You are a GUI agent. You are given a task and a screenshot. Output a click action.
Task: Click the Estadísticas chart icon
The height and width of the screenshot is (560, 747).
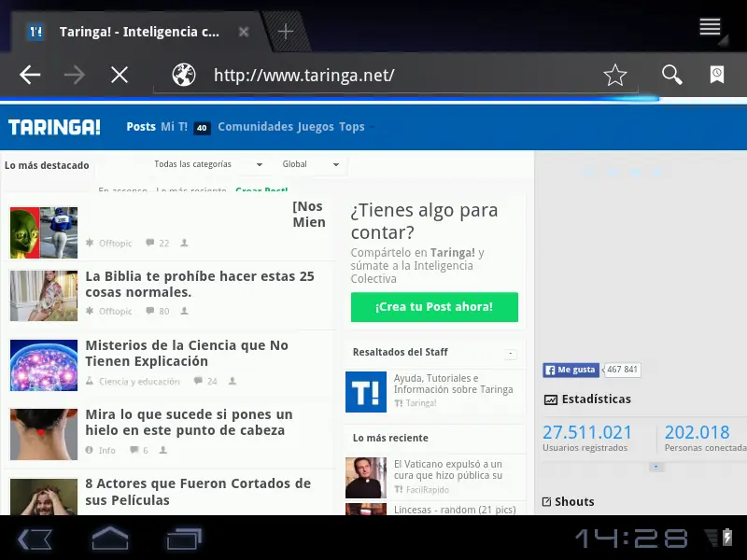pyautogui.click(x=550, y=399)
